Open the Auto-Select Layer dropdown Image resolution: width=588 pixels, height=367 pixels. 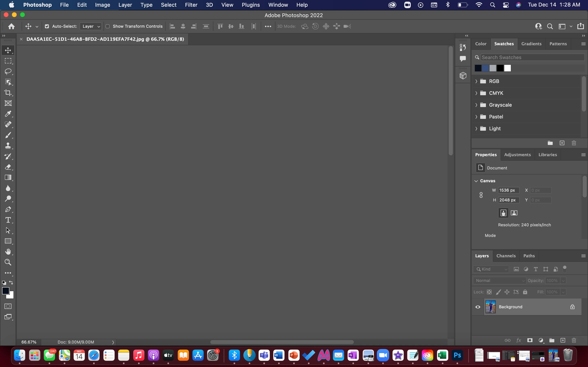coord(91,26)
